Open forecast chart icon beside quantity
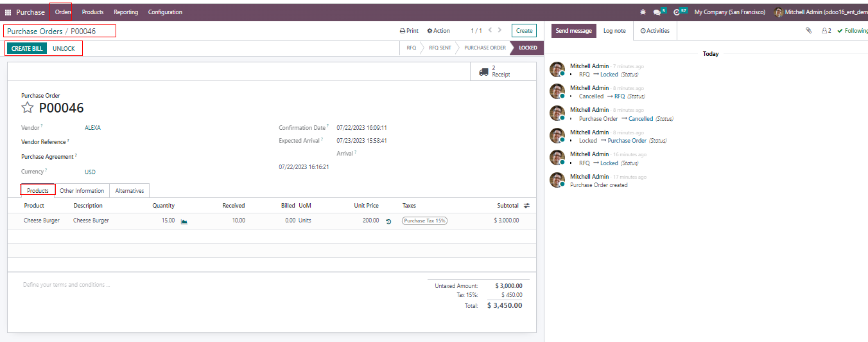 (184, 221)
